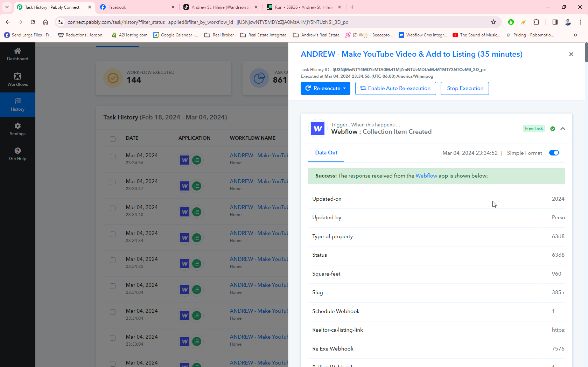Close the task detail panel

tap(571, 54)
